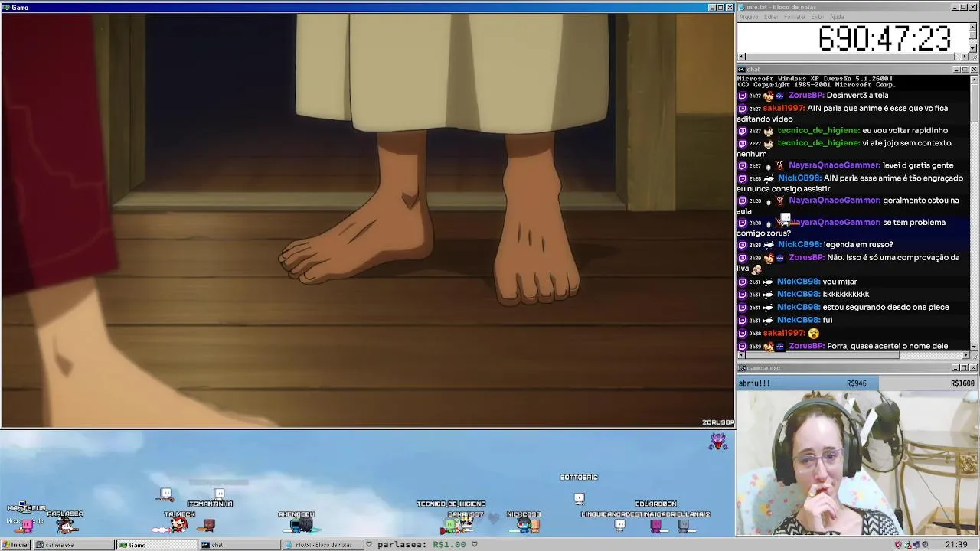
Task: Open the Editar menu in Bloco de notas
Action: (x=770, y=17)
